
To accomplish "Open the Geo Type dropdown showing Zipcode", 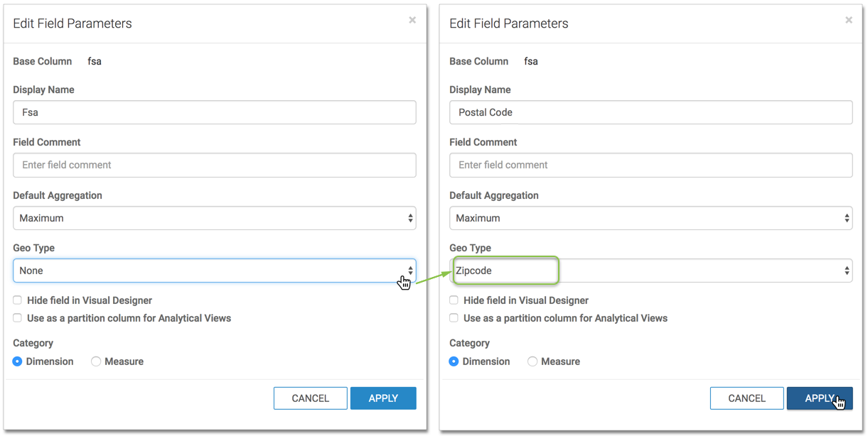I will click(650, 271).
